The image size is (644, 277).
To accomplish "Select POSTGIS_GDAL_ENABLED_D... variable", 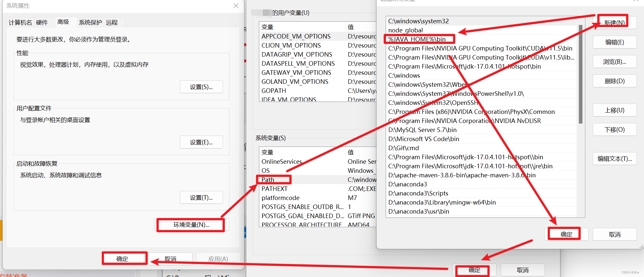I will pos(318,216).
